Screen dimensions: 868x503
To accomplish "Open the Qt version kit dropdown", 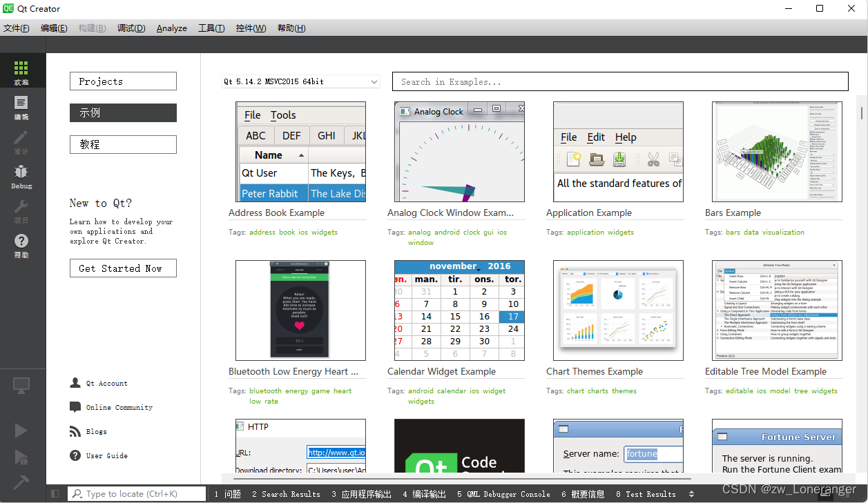I will coord(301,81).
